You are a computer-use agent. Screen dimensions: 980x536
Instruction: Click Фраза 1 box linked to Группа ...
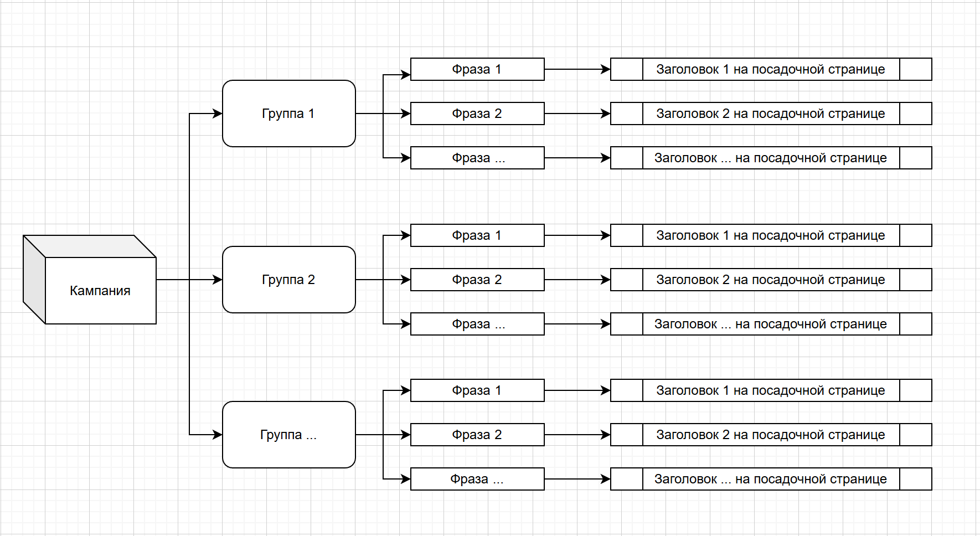click(x=477, y=390)
